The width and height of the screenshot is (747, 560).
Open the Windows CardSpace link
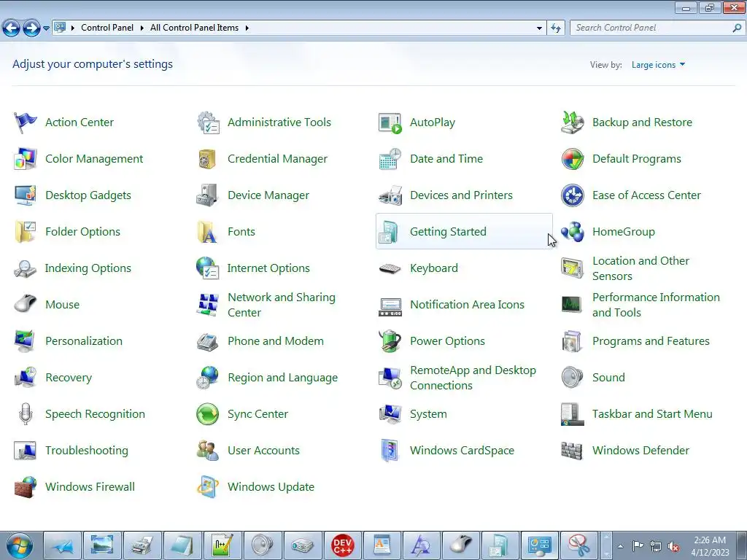tap(462, 451)
